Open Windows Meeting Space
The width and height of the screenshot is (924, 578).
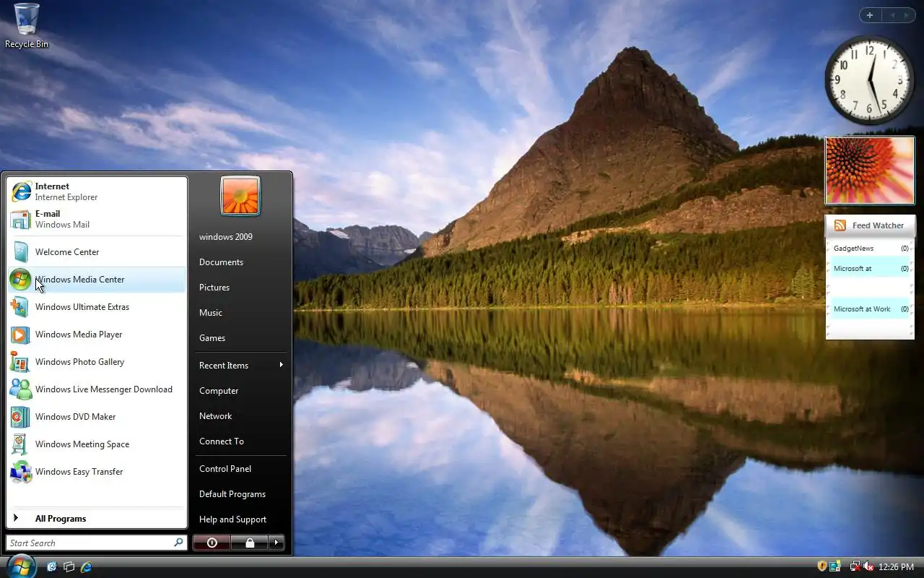pyautogui.click(x=97, y=444)
